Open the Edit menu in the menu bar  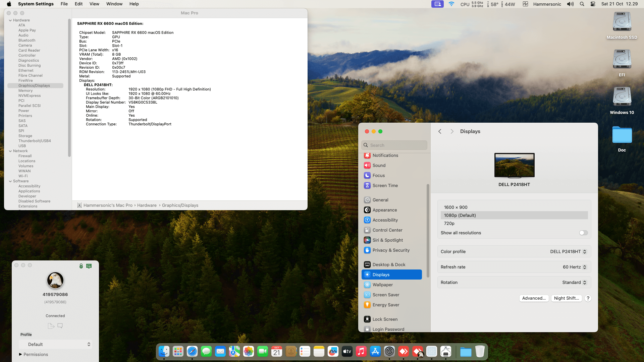tap(78, 4)
